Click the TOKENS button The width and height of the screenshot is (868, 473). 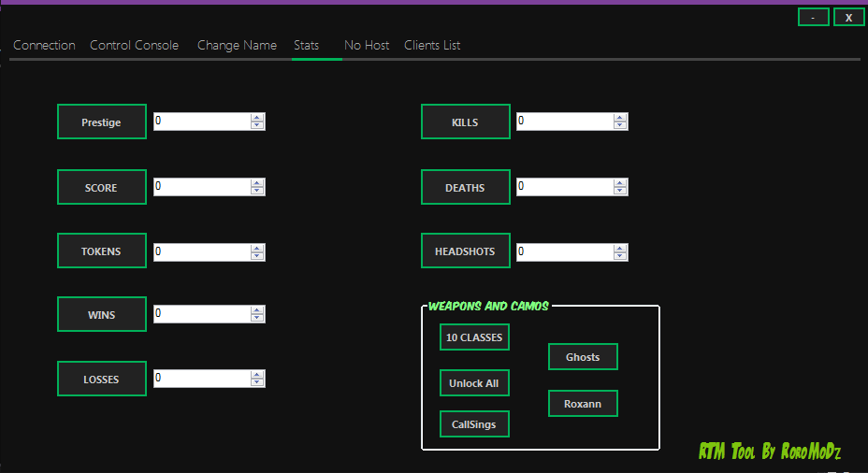pos(102,251)
